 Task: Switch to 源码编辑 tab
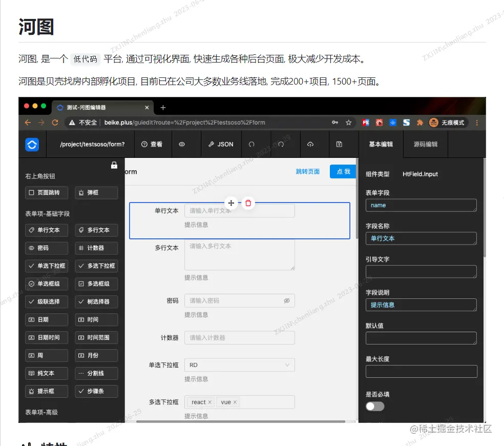tap(426, 144)
